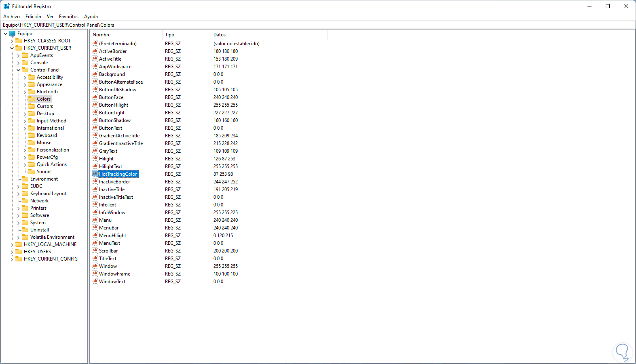Image resolution: width=636 pixels, height=364 pixels.
Task: Click the data '87 253 98'
Action: pyautogui.click(x=223, y=174)
